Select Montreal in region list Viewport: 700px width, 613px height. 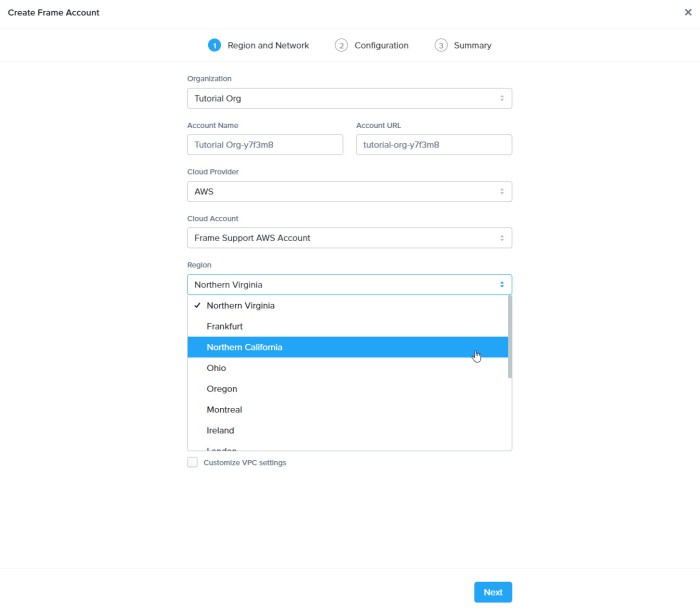(224, 410)
